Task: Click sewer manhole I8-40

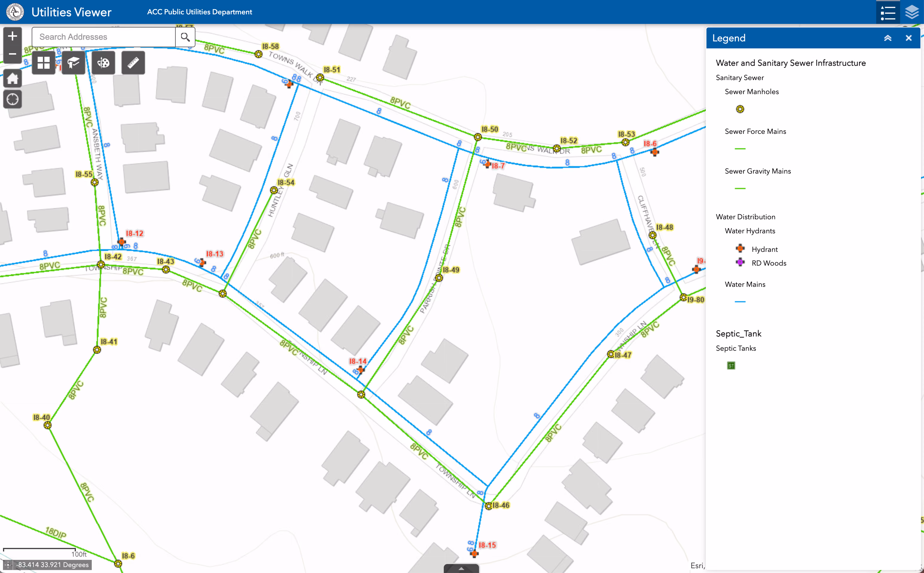Action: coord(48,425)
